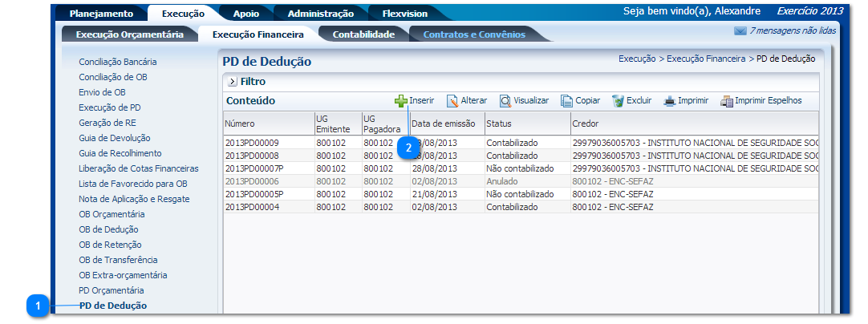868x324 pixels.
Task: Click the Imprimir Espelhos icon
Action: 727,101
